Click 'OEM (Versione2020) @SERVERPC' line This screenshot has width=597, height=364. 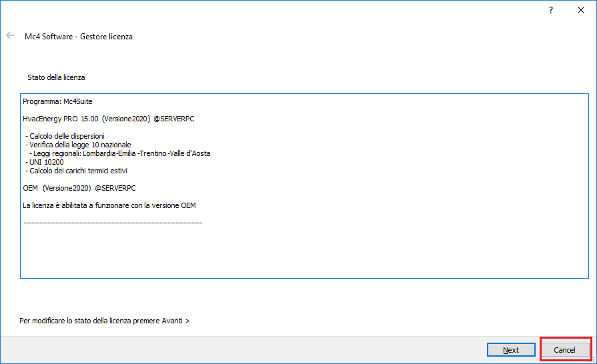(x=79, y=188)
